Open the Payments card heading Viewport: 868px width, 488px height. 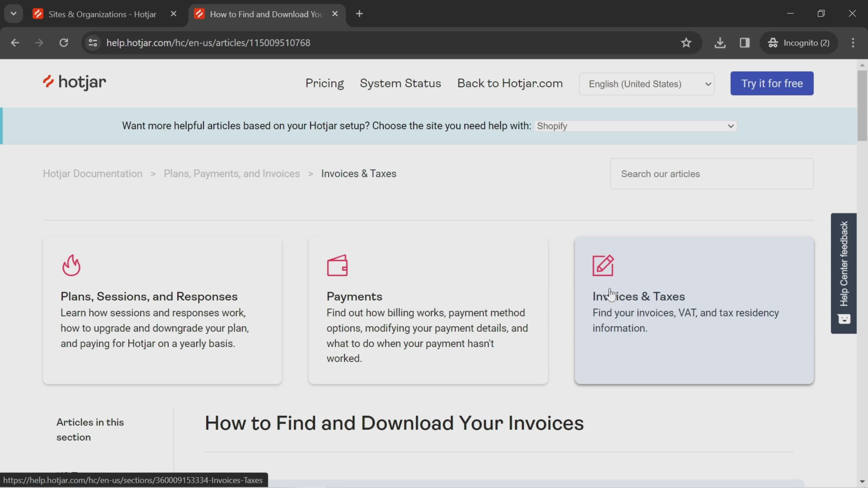pyautogui.click(x=354, y=296)
